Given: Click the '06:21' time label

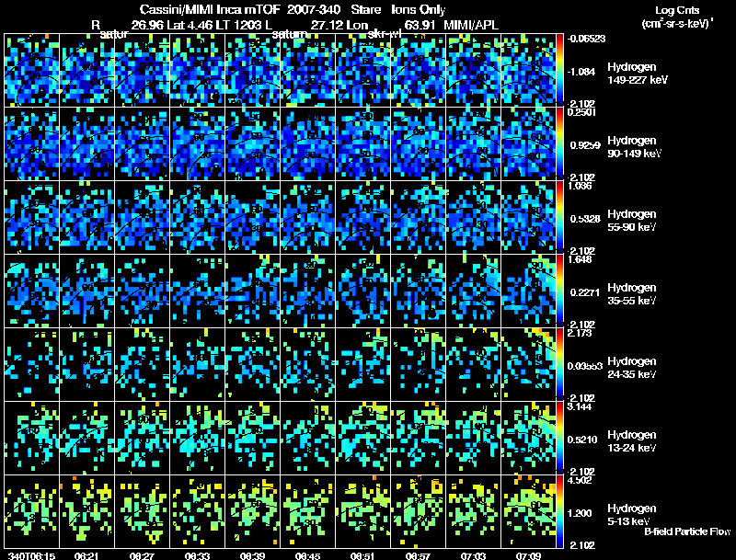Looking at the screenshot, I should [x=86, y=556].
